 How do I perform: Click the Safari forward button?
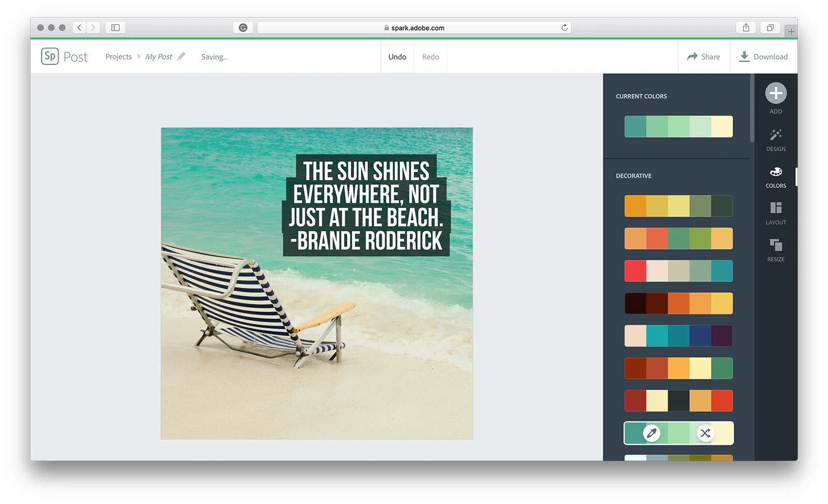click(x=93, y=27)
